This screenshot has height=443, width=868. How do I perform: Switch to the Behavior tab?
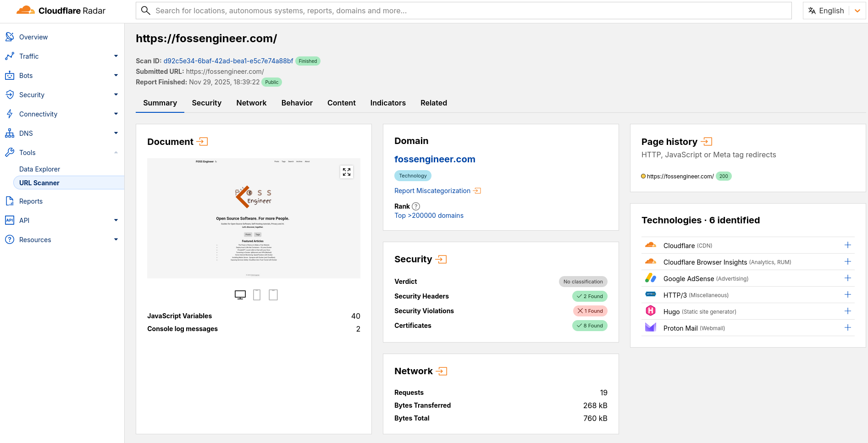[x=297, y=103]
